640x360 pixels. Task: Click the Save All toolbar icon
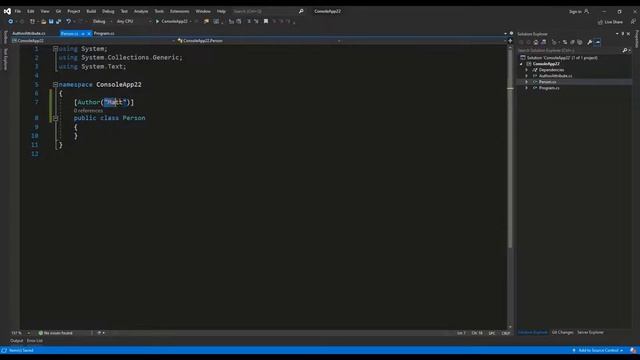pos(58,22)
